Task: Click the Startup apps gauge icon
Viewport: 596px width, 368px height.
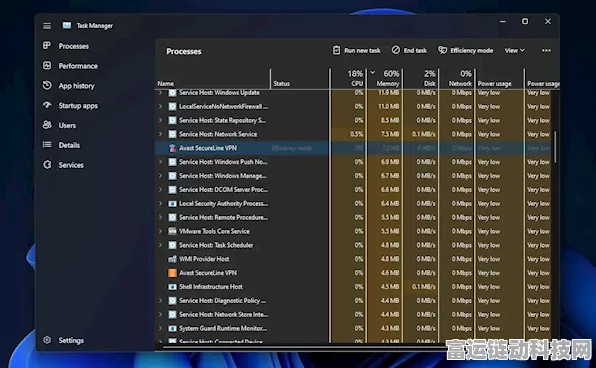Action: point(47,105)
